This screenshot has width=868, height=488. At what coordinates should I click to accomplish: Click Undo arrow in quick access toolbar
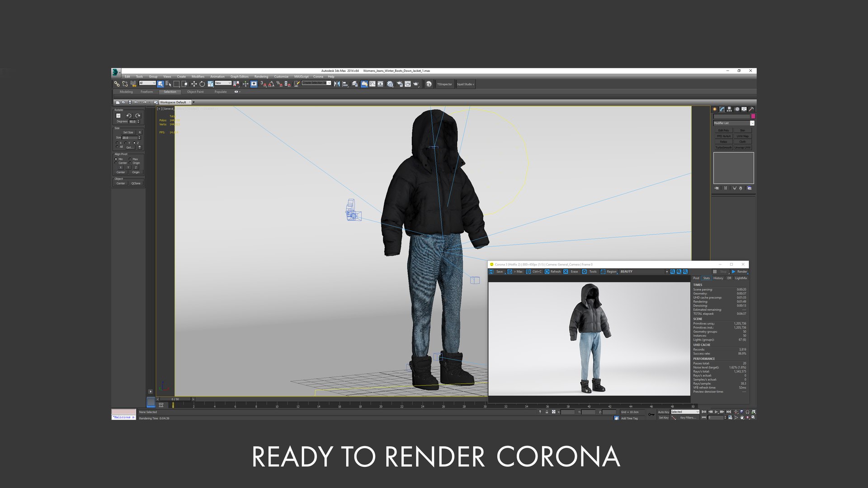point(136,102)
